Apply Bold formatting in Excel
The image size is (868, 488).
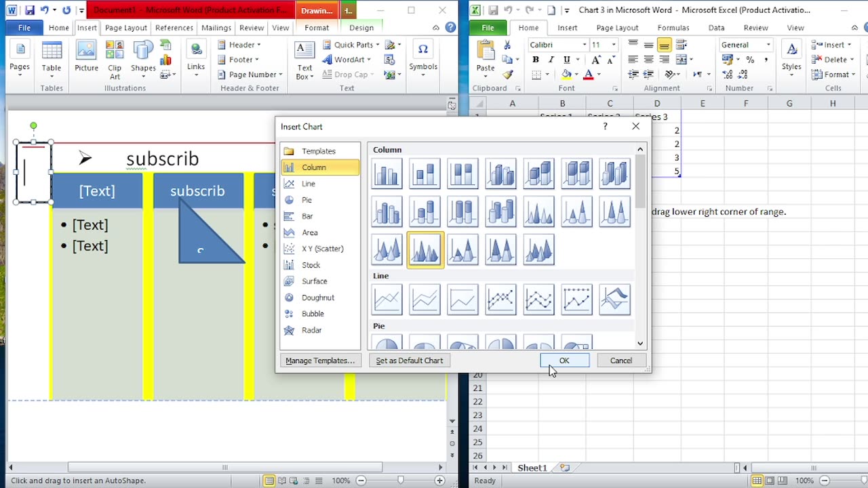tap(536, 60)
